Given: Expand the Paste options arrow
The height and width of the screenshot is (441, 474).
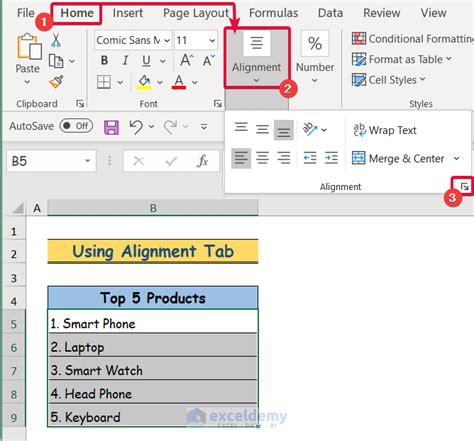Looking at the screenshot, I should pos(27,82).
